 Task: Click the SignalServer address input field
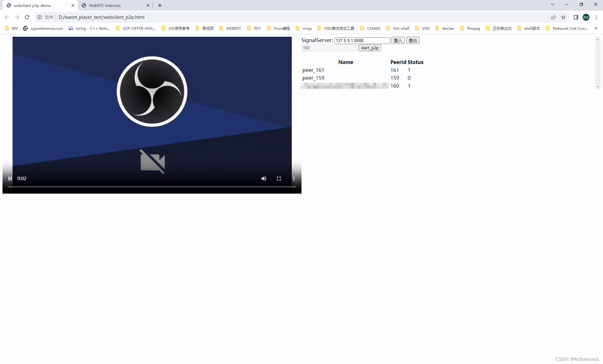coord(362,40)
